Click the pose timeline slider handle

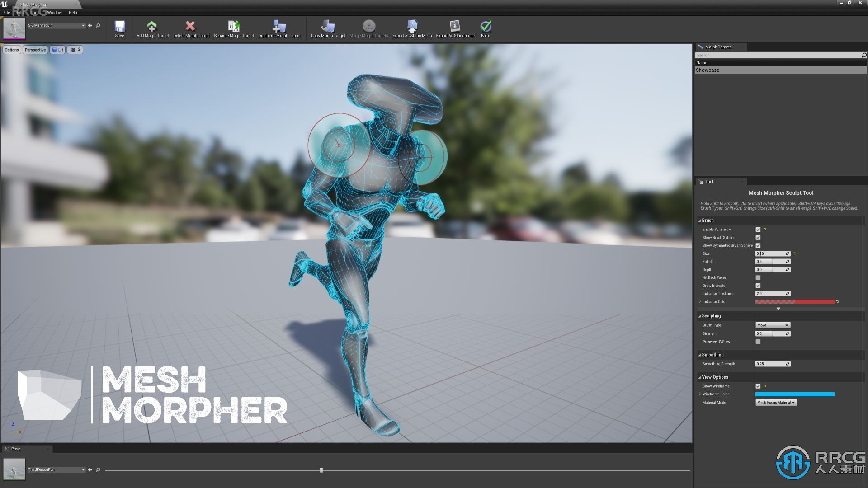pyautogui.click(x=321, y=470)
